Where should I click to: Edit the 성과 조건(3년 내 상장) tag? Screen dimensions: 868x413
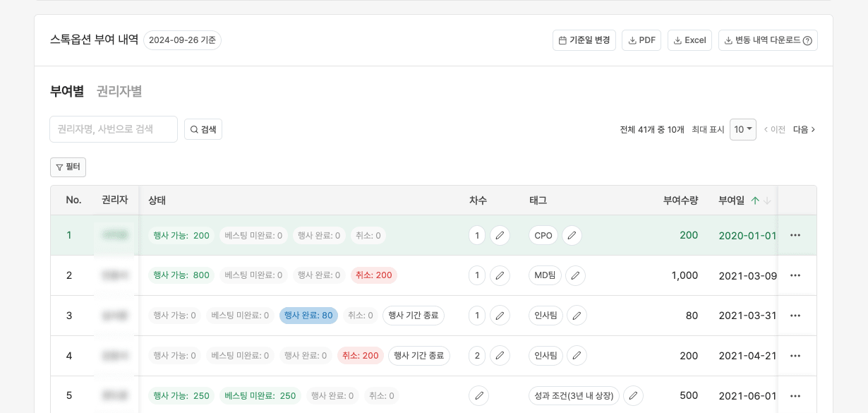[633, 396]
